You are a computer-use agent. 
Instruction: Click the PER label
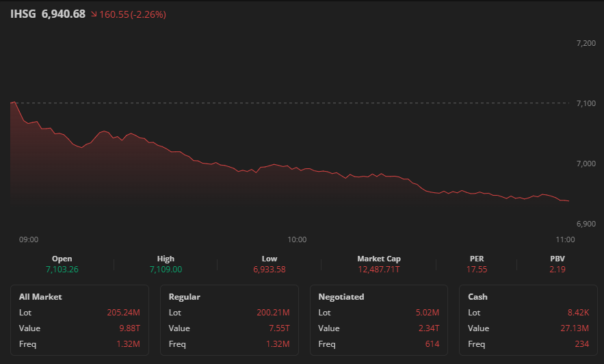pos(477,259)
